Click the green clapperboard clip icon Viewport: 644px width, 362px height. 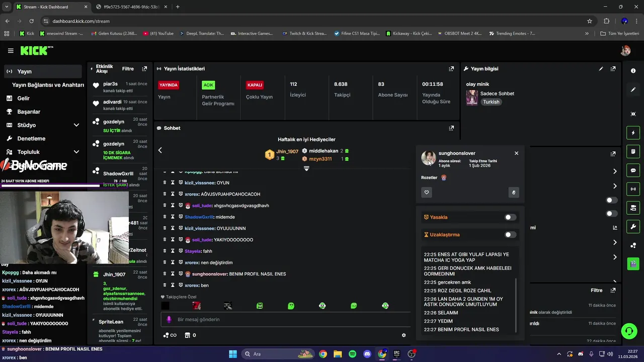tap(633, 263)
